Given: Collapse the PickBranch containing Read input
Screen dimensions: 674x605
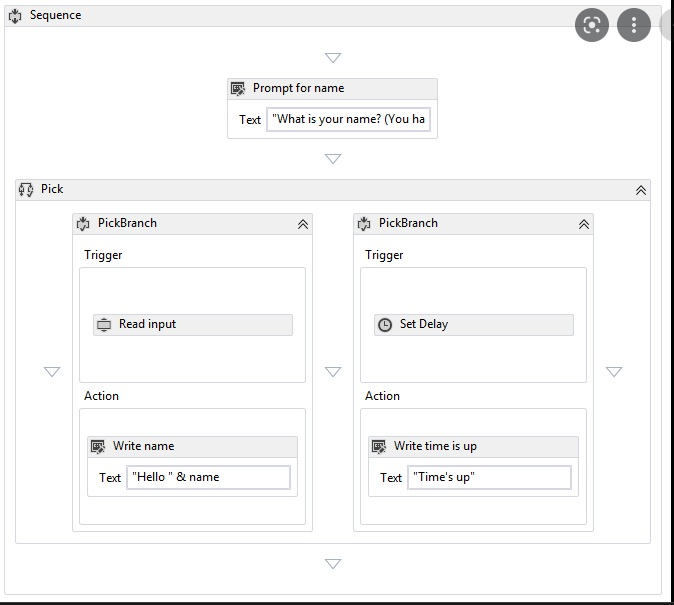Looking at the screenshot, I should tap(303, 224).
